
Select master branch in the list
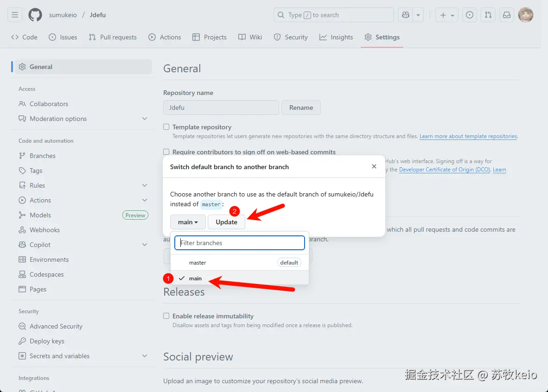point(239,262)
